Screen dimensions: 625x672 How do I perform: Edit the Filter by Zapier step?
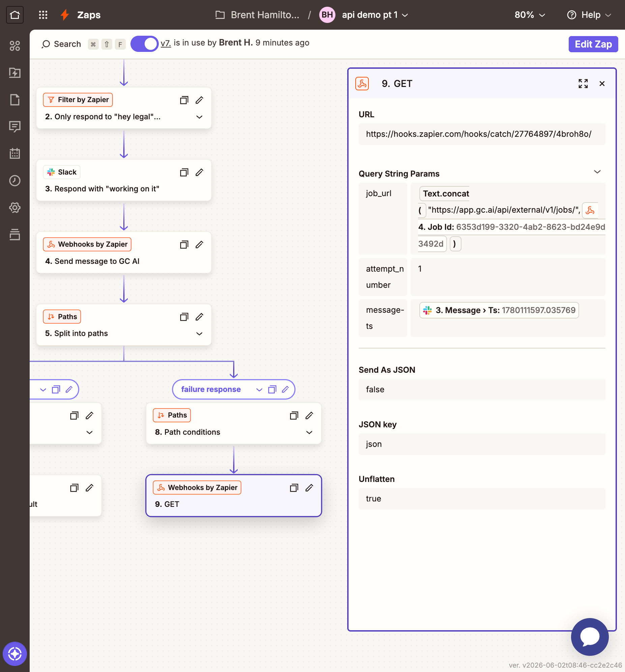click(x=200, y=100)
